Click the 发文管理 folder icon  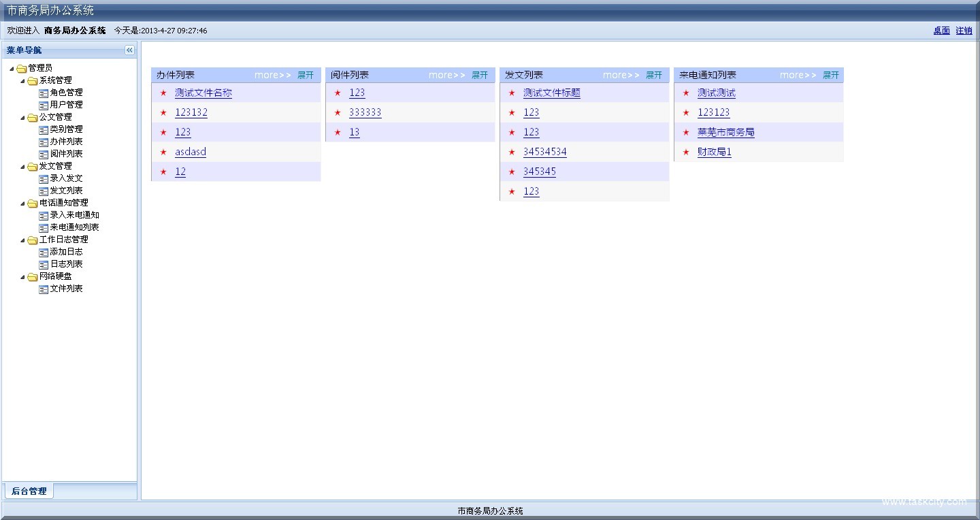tap(33, 166)
